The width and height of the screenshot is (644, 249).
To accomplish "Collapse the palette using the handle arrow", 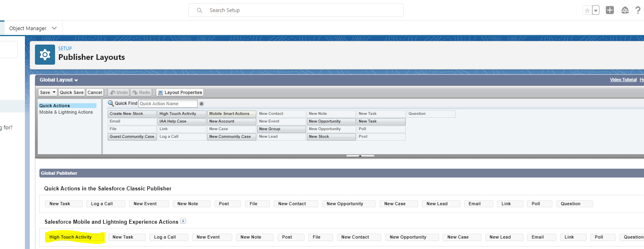I will (x=360, y=156).
